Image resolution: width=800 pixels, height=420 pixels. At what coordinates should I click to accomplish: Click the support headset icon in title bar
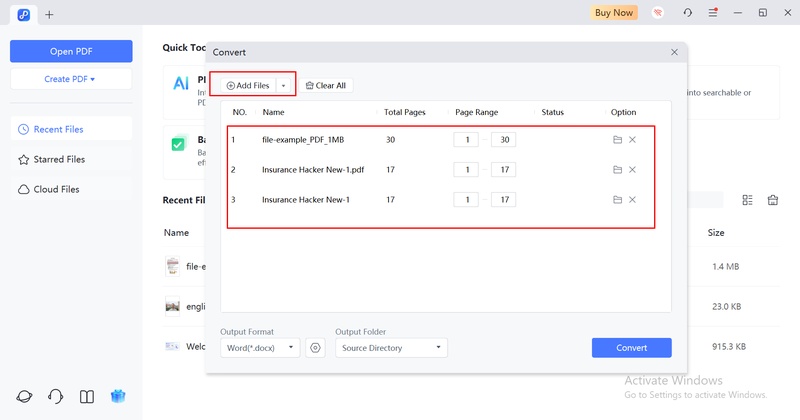(688, 13)
